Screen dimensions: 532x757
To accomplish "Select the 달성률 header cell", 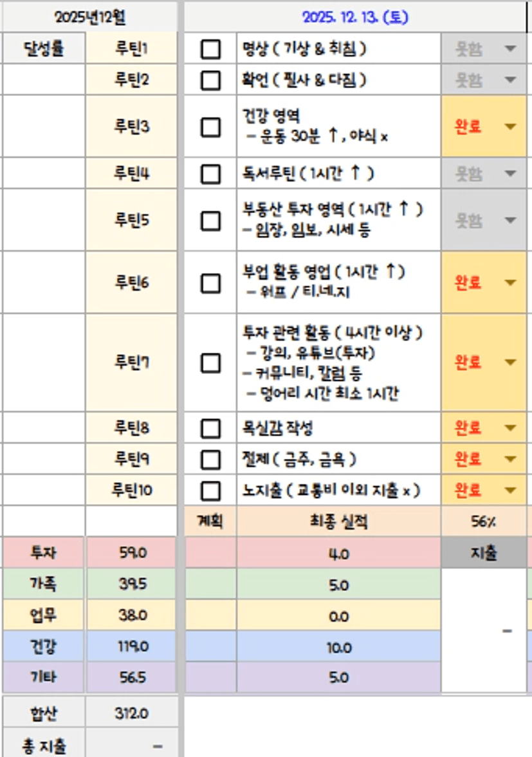I will [44, 48].
